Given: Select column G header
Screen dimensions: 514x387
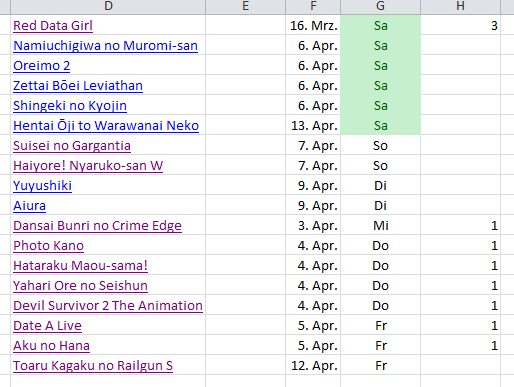Looking at the screenshot, I should (x=380, y=7).
